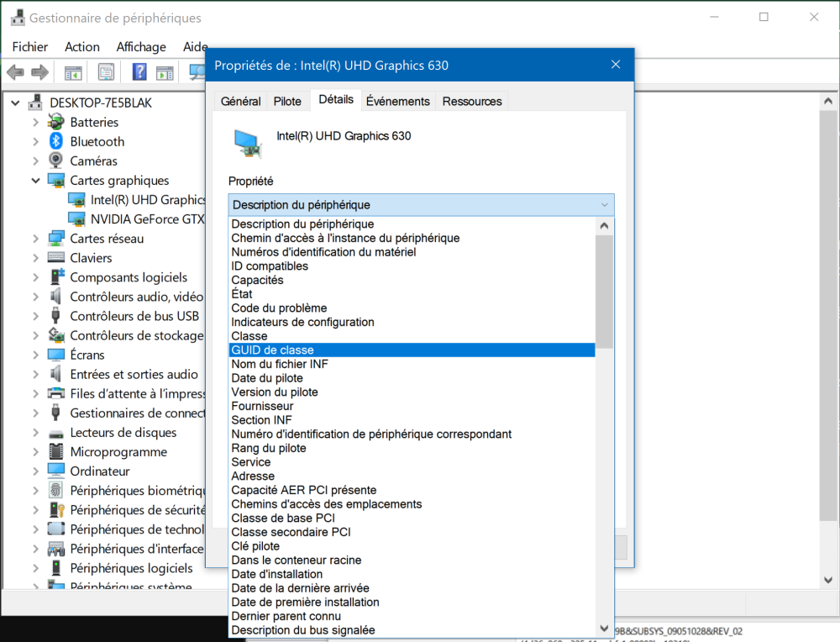The image size is (840, 642).
Task: Click the Caméras device category icon
Action: pos(56,160)
